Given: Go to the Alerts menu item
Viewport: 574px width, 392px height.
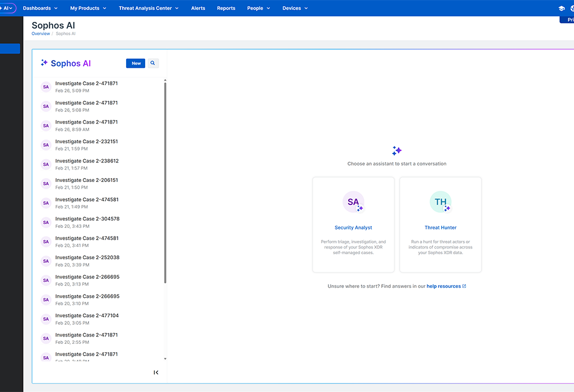Looking at the screenshot, I should pyautogui.click(x=198, y=8).
